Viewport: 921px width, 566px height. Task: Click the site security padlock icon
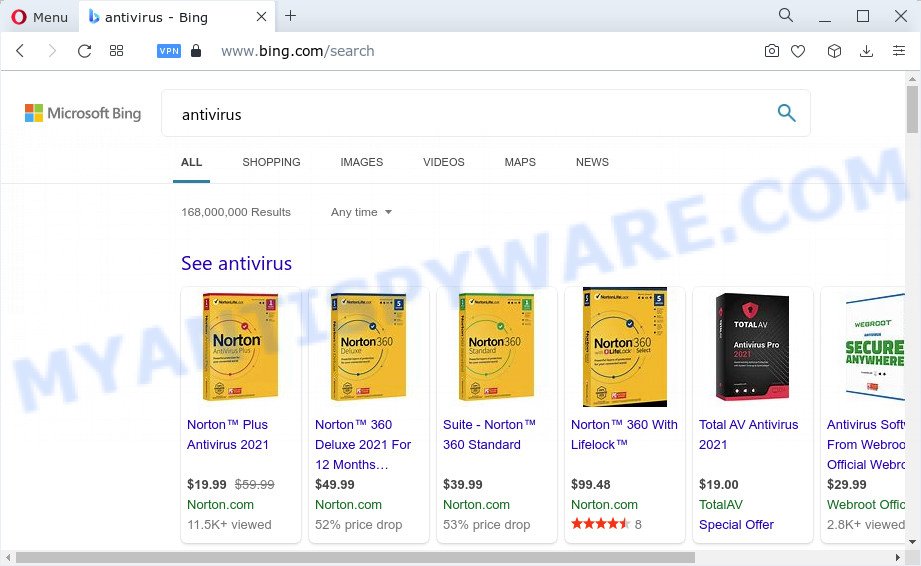[x=196, y=51]
